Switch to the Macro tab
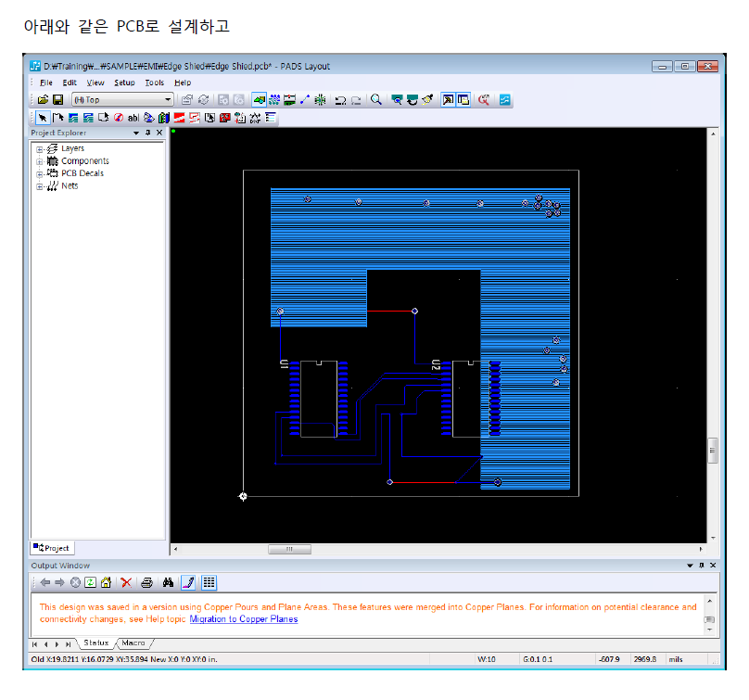Viewport: 749px width, 700px height. (x=133, y=643)
